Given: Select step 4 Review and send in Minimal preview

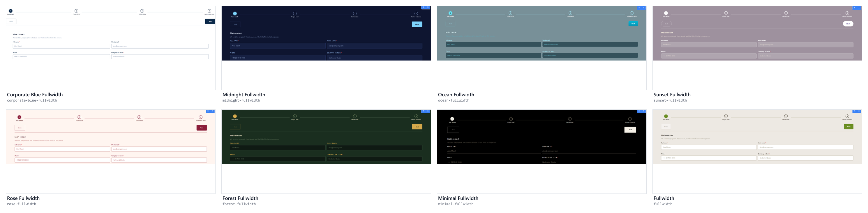Looking at the screenshot, I should coord(630,120).
